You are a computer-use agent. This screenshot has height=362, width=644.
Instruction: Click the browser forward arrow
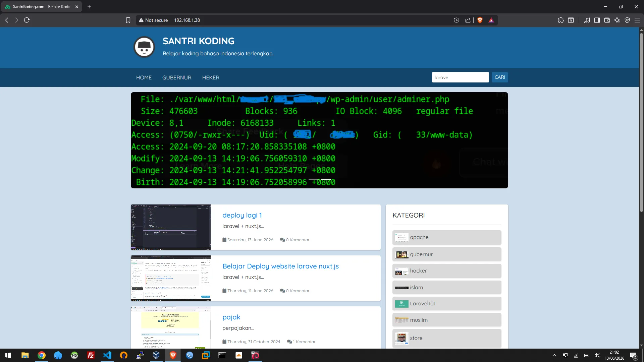coord(16,20)
